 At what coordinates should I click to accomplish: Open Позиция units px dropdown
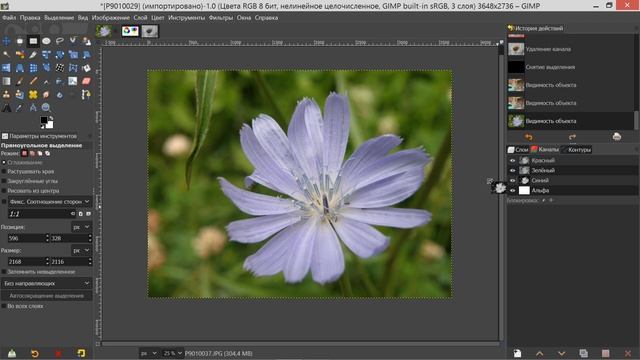81,227
